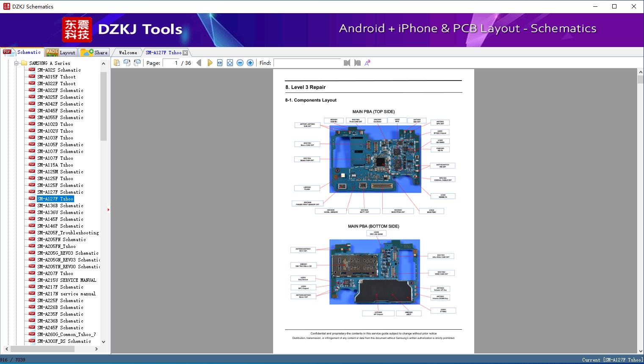Click the PDF icon beside SM-A015F Tshoot
The width and height of the screenshot is (644, 364).
32,76
